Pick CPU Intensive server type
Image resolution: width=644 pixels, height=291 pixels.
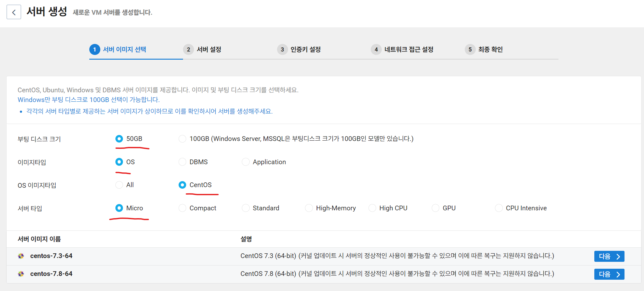[499, 208]
